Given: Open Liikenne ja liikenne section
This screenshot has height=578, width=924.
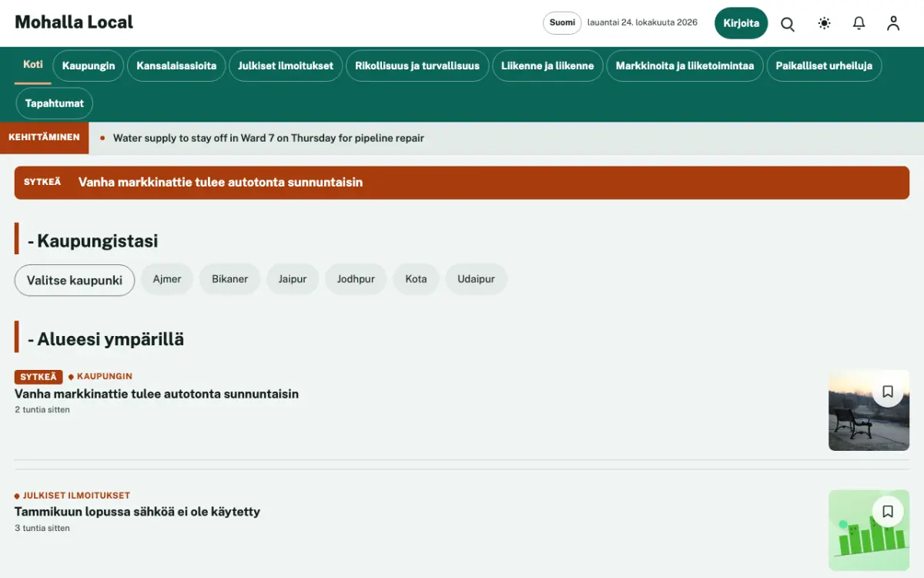Looking at the screenshot, I should 547,66.
